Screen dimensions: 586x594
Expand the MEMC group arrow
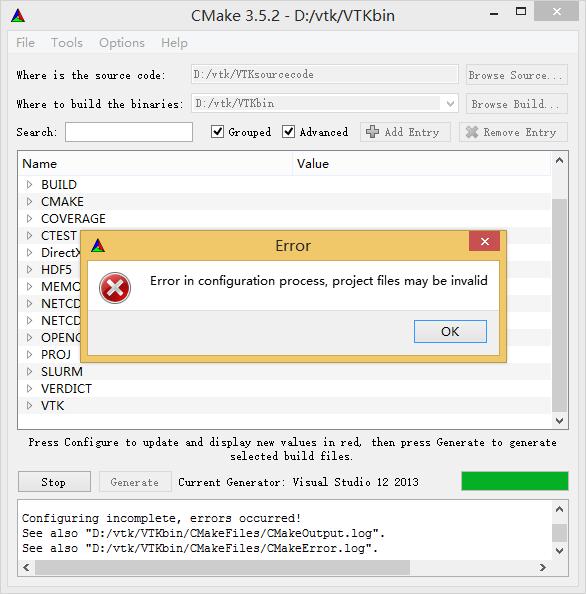tap(29, 286)
